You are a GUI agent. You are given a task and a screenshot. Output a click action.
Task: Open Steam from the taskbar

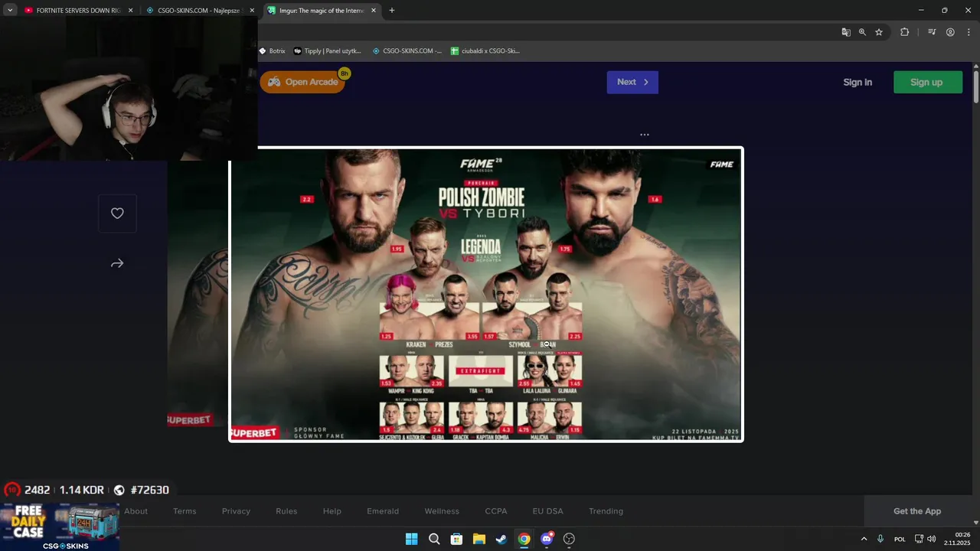pos(501,539)
